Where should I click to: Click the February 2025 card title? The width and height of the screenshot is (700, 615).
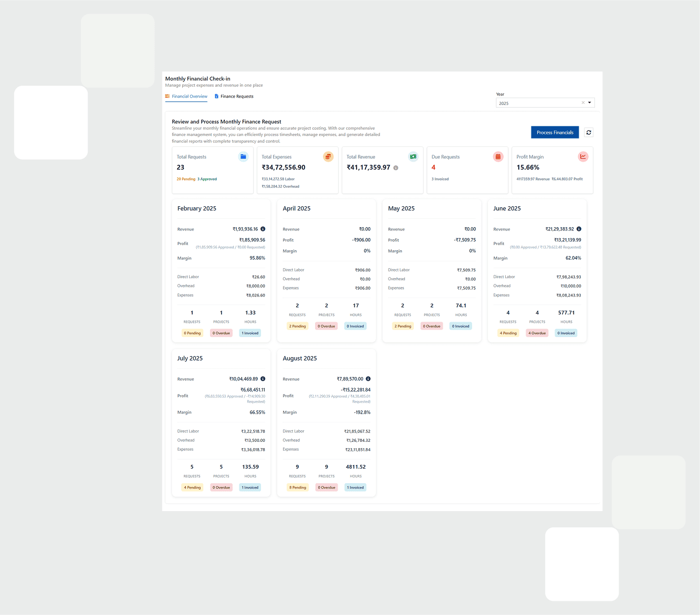click(x=197, y=208)
